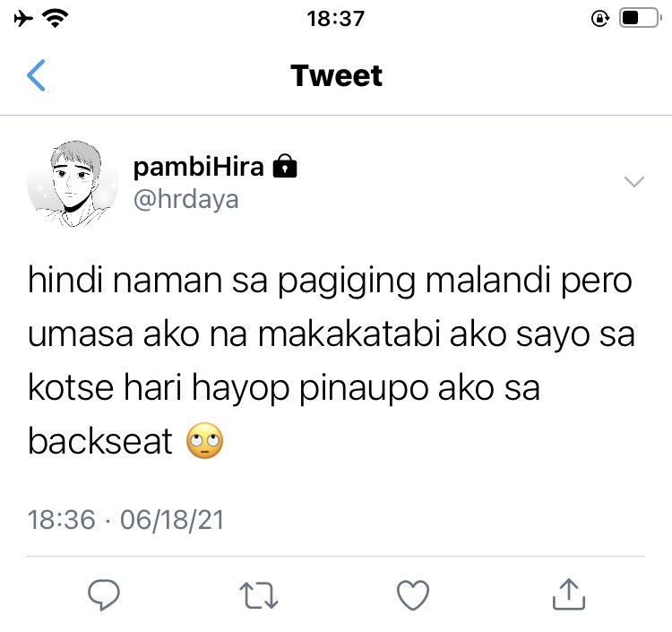Open the reply speech bubble icon
This screenshot has width=672, height=632.
coord(104,594)
